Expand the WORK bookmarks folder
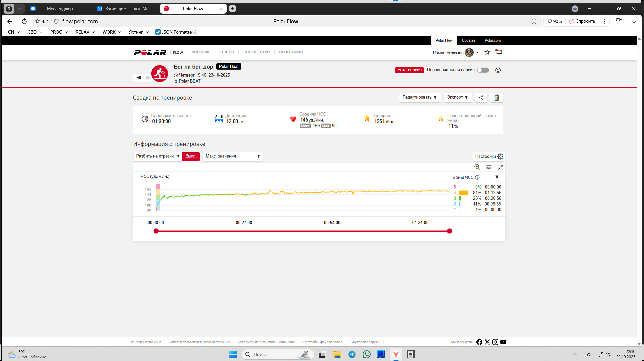The image size is (644, 361). [112, 32]
